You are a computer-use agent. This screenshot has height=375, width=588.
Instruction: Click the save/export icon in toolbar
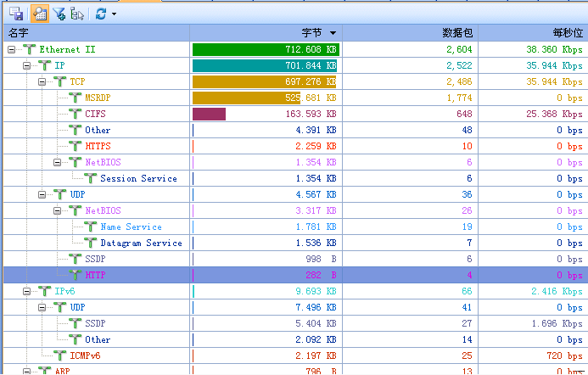click(15, 13)
